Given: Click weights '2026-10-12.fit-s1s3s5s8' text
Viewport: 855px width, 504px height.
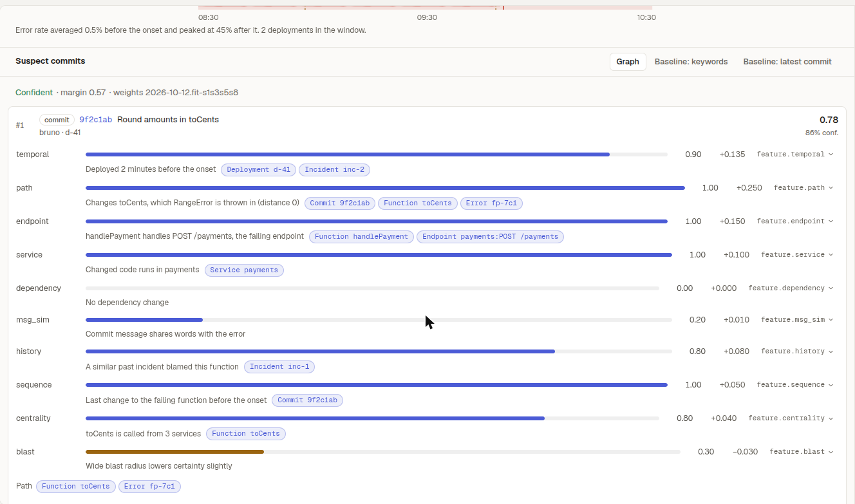Looking at the screenshot, I should pos(192,93).
